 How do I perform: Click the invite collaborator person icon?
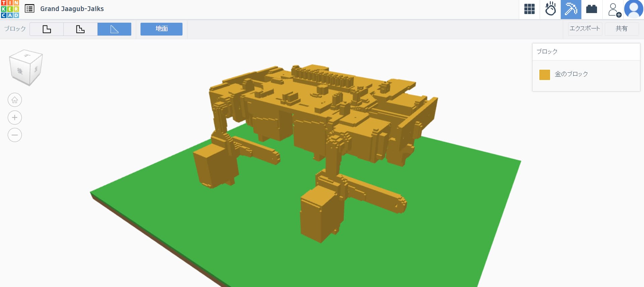[x=614, y=10]
